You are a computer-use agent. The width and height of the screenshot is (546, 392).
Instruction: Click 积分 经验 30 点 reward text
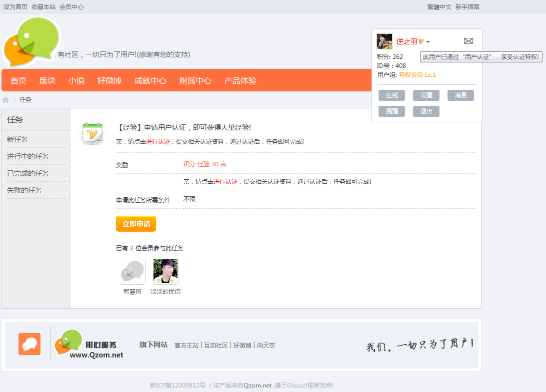point(205,164)
